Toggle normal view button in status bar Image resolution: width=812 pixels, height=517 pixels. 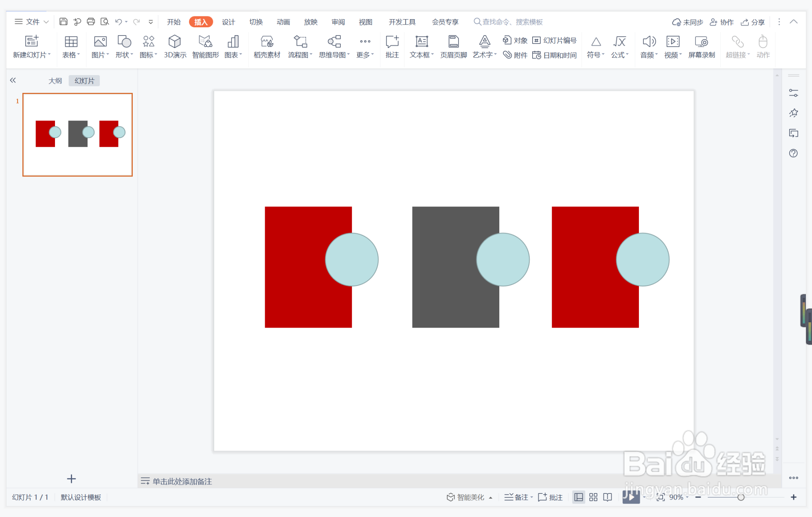578,497
